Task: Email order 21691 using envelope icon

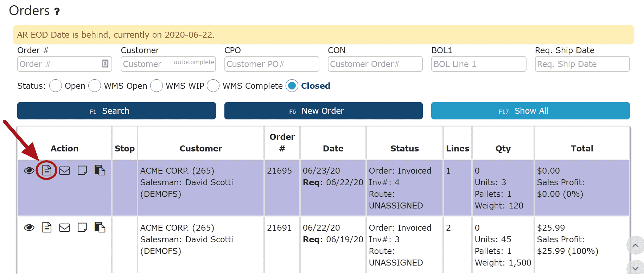Action: click(64, 228)
